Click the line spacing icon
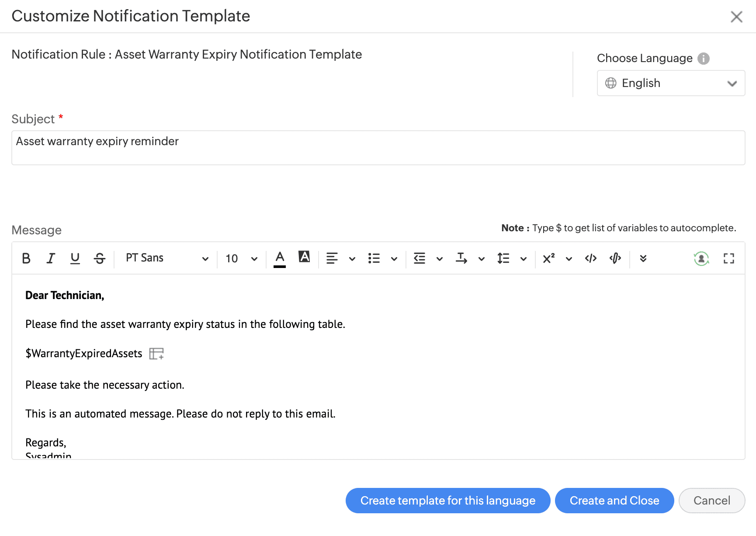The height and width of the screenshot is (536, 756). (503, 258)
